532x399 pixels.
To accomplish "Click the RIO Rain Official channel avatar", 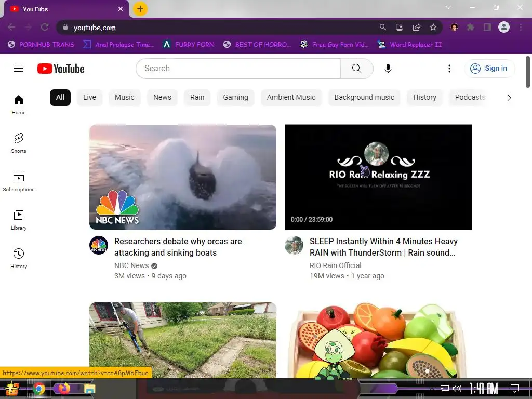I will pos(294,245).
